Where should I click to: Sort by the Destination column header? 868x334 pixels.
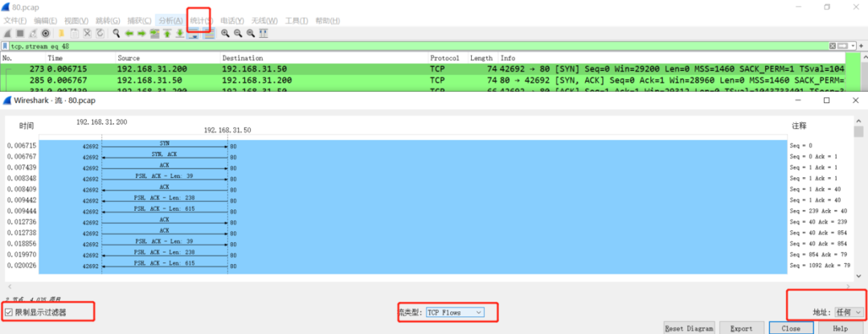tap(324, 58)
